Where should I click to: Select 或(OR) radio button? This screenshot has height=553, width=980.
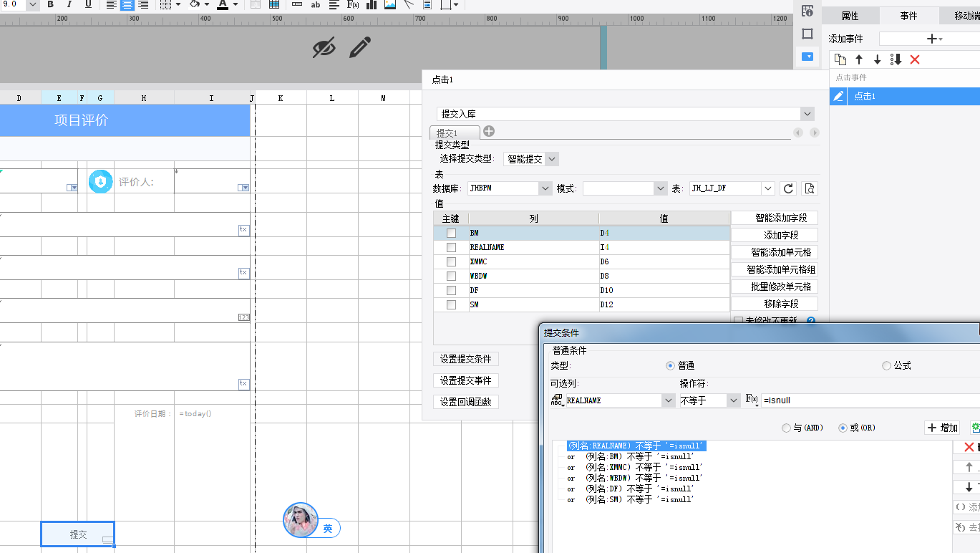(843, 428)
